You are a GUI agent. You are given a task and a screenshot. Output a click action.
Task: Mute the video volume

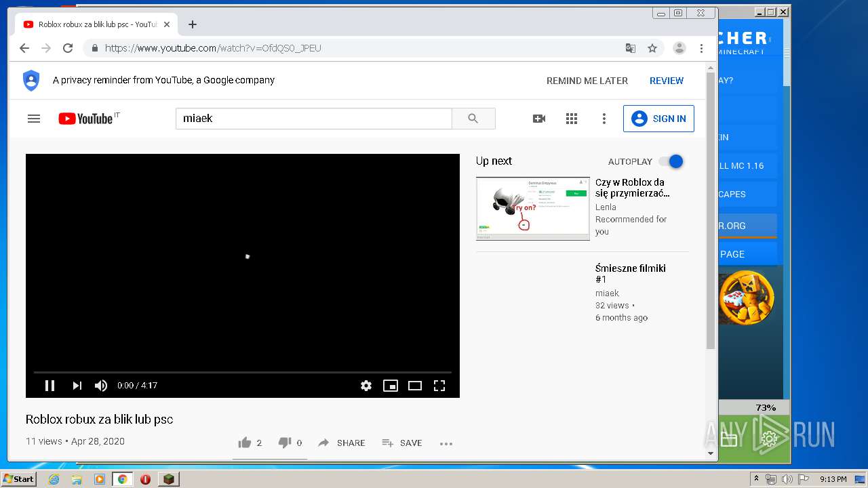coord(101,386)
